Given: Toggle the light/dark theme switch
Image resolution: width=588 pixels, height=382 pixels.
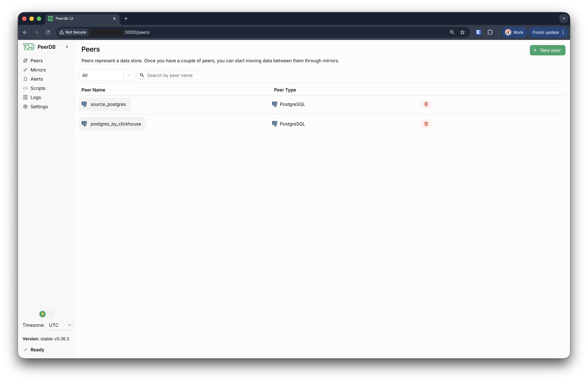Looking at the screenshot, I should click(x=46, y=314).
